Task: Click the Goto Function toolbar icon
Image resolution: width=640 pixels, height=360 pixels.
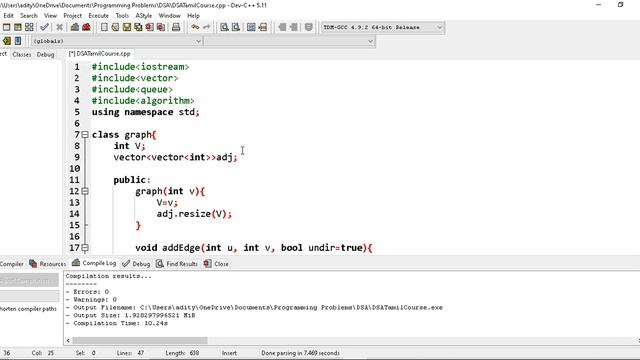Action: [251, 27]
